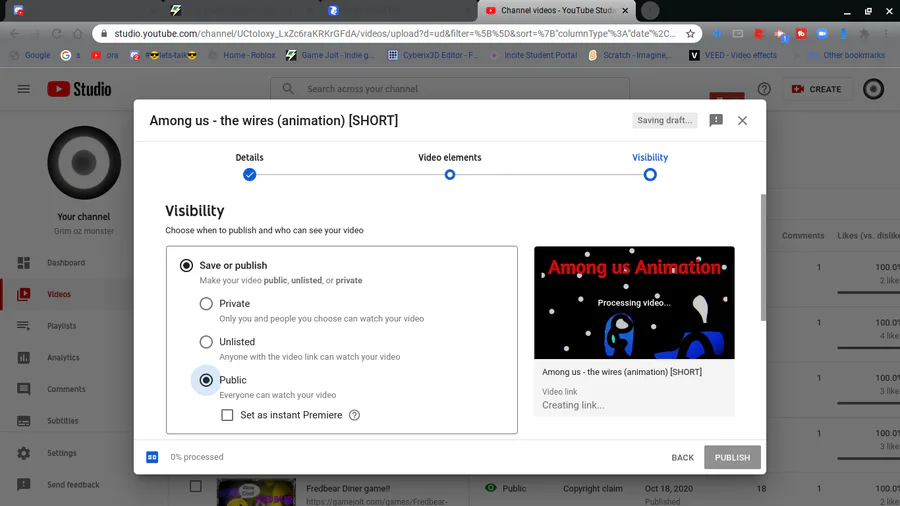
Task: Close the YouTube Studio browser tab
Action: pos(625,10)
